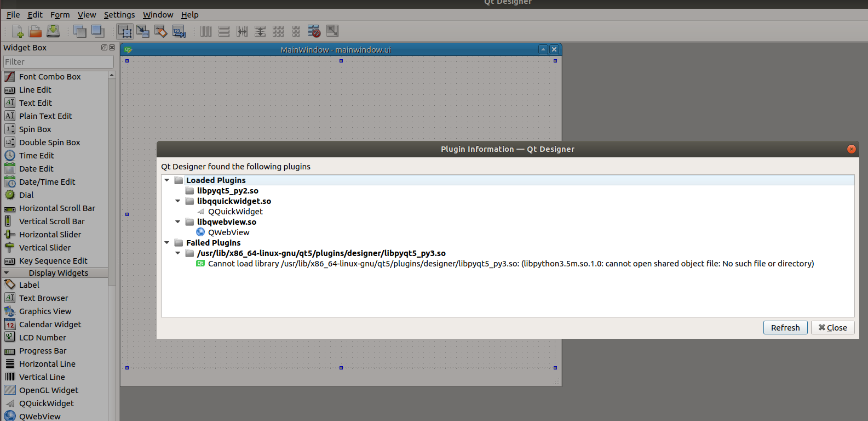This screenshot has width=868, height=421.
Task: Select the Font Combo Box widget
Action: point(50,77)
